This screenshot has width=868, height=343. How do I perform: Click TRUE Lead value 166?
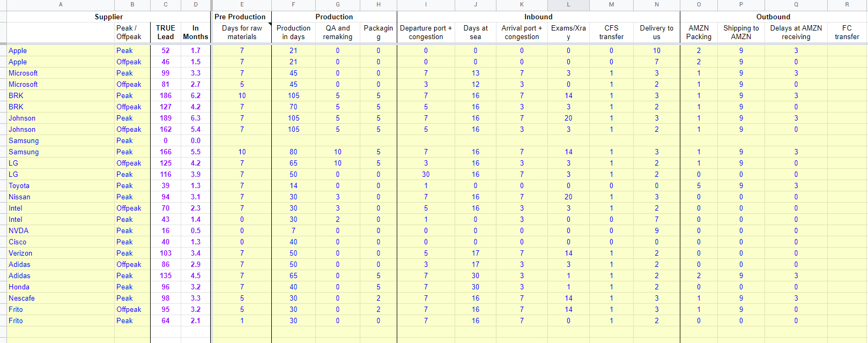(166, 152)
